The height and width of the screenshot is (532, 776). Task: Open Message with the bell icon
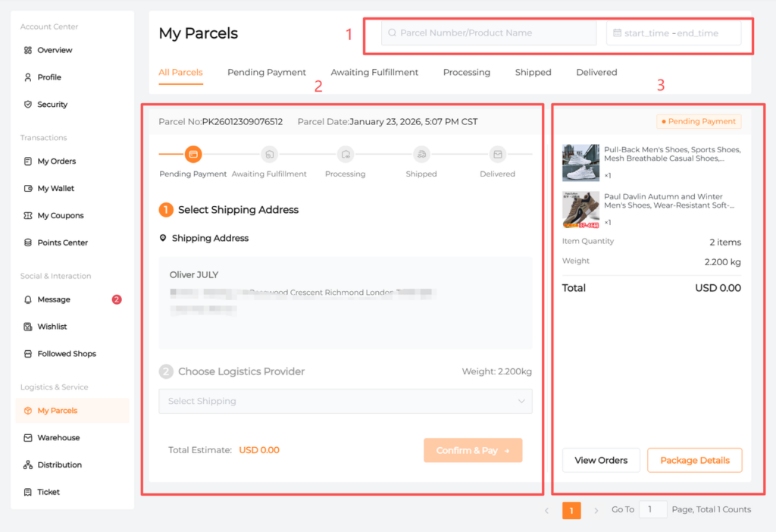click(x=54, y=299)
